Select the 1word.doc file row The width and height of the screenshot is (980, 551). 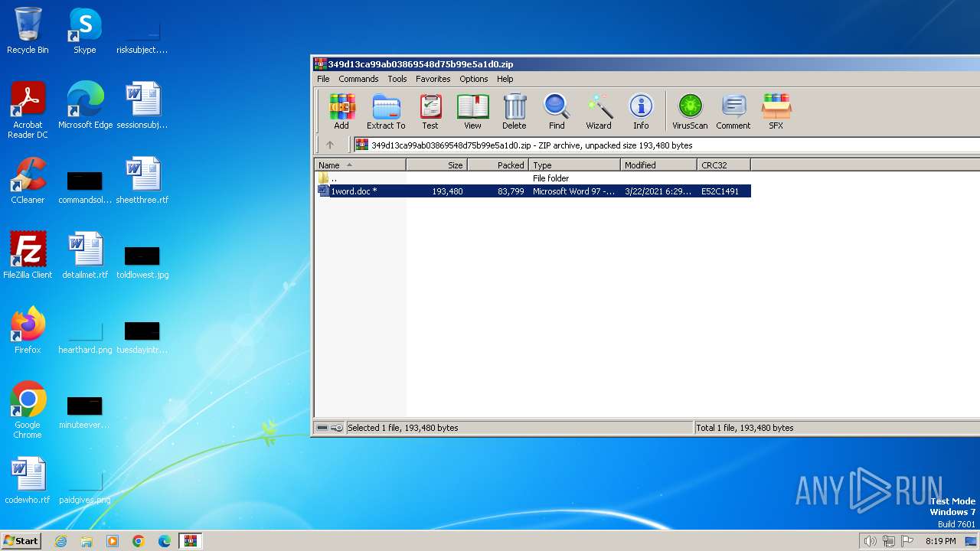click(x=533, y=191)
